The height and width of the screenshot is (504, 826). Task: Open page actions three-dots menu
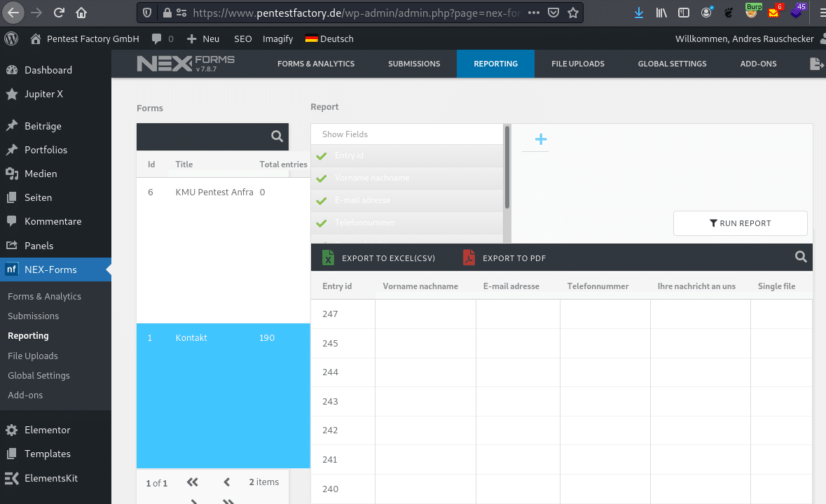pos(534,13)
